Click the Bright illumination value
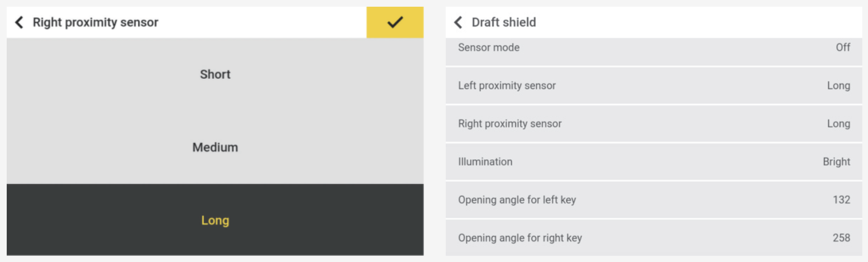Screen dimensions: 868x262 click(x=836, y=161)
